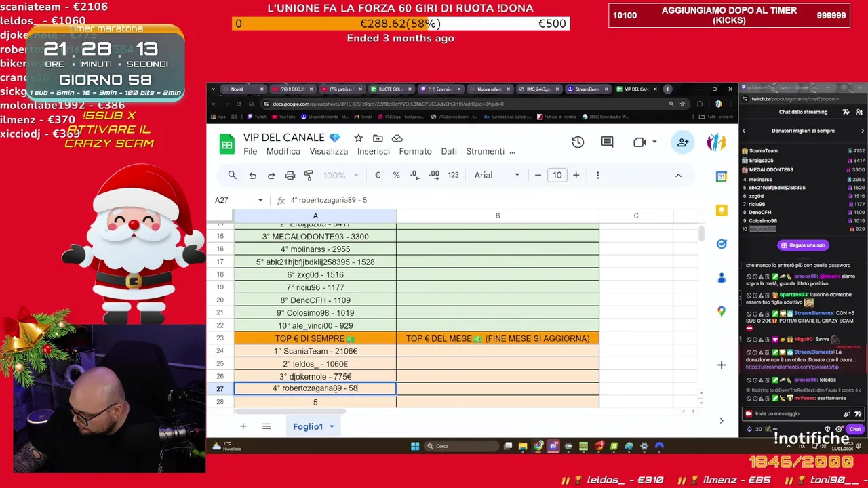Viewport: 868px width, 488px height.
Task: Open a new browser tab
Action: pyautogui.click(x=667, y=89)
